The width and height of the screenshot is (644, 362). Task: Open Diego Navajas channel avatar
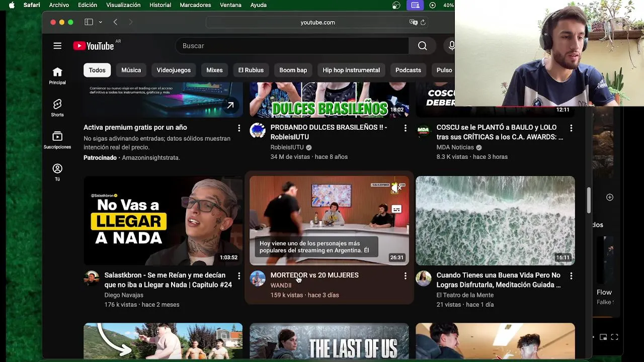(x=92, y=279)
